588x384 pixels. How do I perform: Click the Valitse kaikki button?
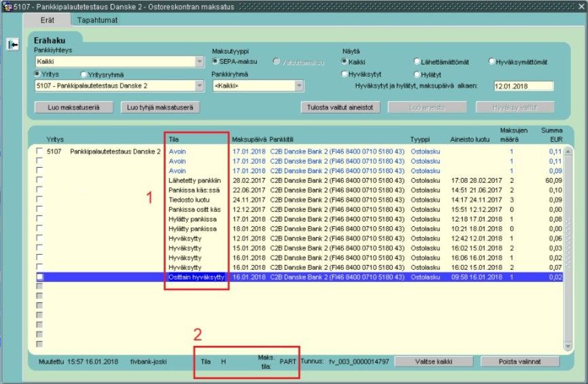434,362
